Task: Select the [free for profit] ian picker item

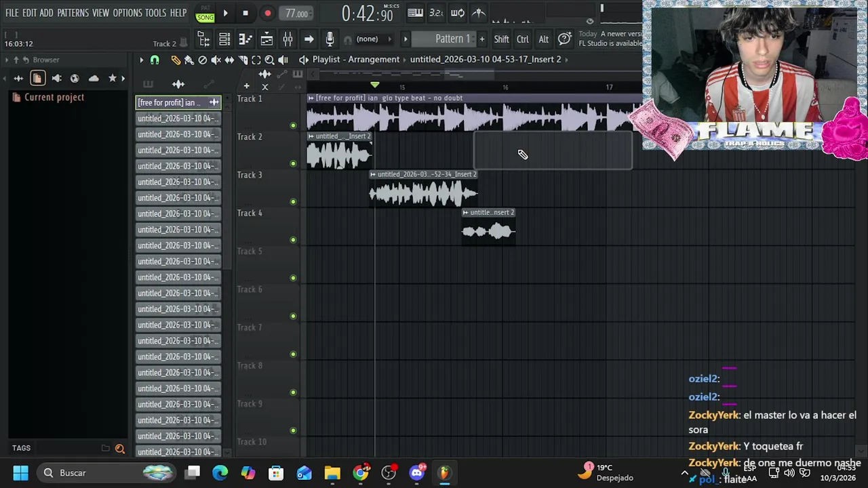Action: point(178,102)
